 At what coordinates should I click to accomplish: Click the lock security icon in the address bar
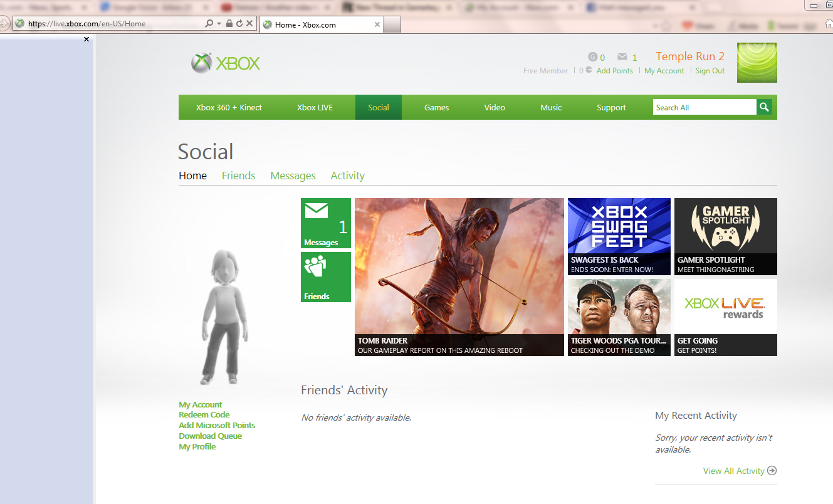tap(229, 24)
